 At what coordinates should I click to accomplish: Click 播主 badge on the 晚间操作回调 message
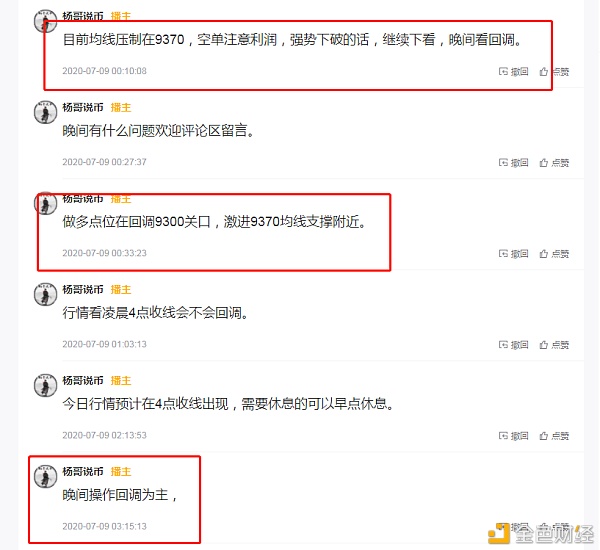121,472
